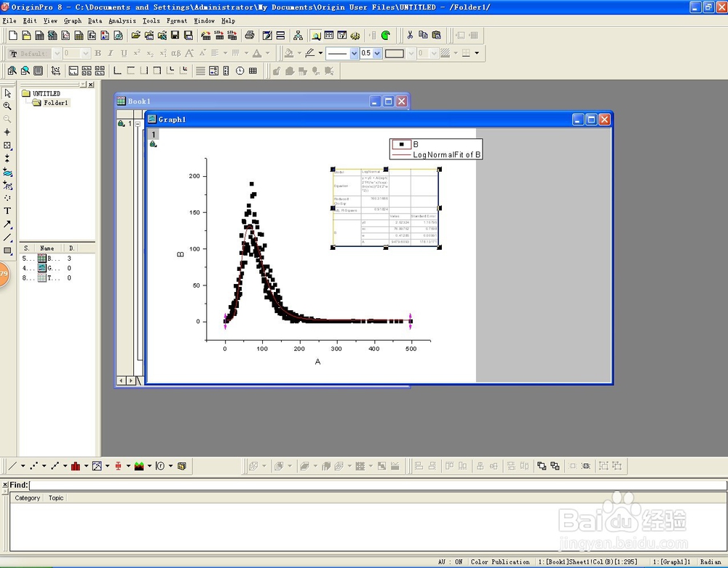Click the Cut scissors icon
Screen dimensions: 728x568
click(410, 35)
